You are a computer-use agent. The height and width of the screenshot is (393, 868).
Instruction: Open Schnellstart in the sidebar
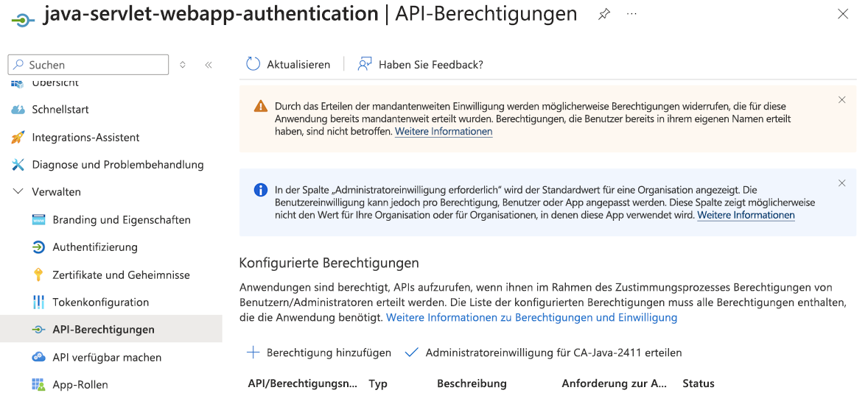pyautogui.click(x=60, y=110)
